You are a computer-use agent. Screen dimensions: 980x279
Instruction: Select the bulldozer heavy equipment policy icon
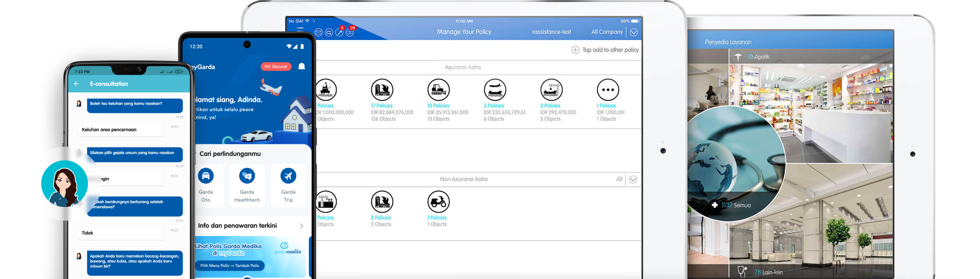(438, 90)
